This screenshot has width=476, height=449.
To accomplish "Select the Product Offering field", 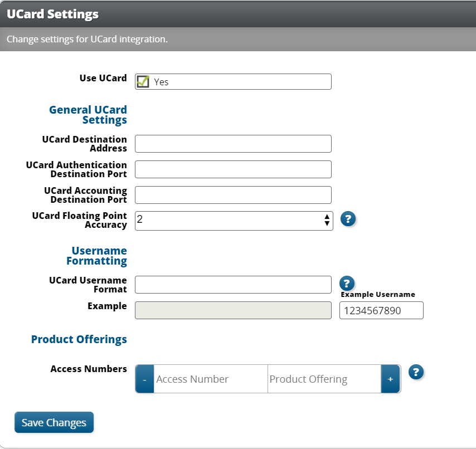I will click(x=323, y=379).
